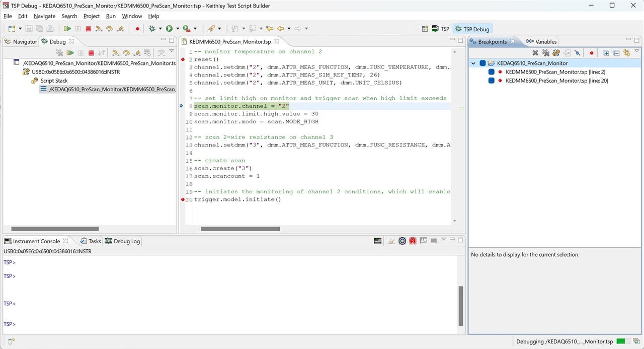
Task: Click Resume in the Debug view toolbar
Action: coord(70,53)
